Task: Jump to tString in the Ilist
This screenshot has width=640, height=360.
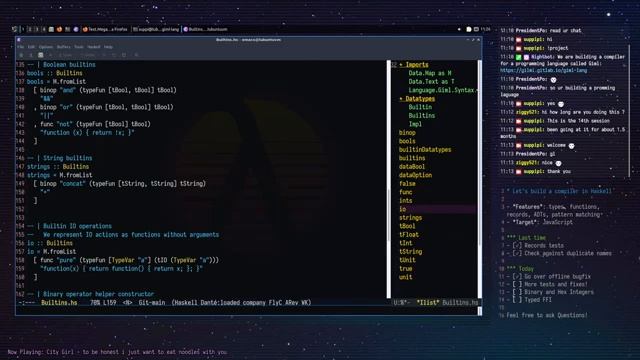Action: [410, 252]
